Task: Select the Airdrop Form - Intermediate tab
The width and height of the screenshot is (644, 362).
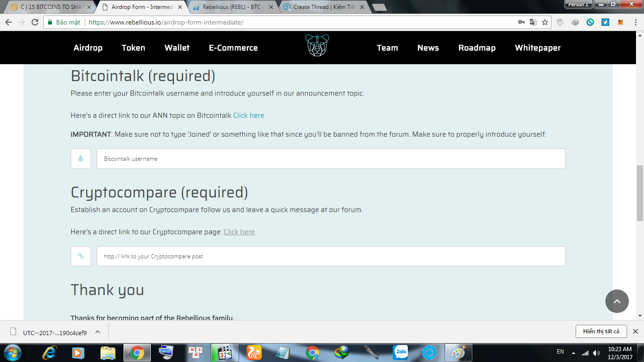Action: pos(142,7)
